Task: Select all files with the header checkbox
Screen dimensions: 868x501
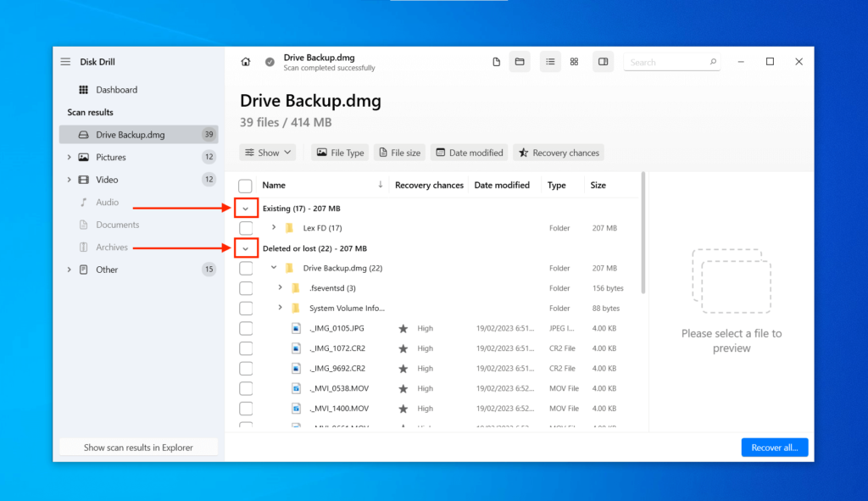Action: [x=245, y=185]
